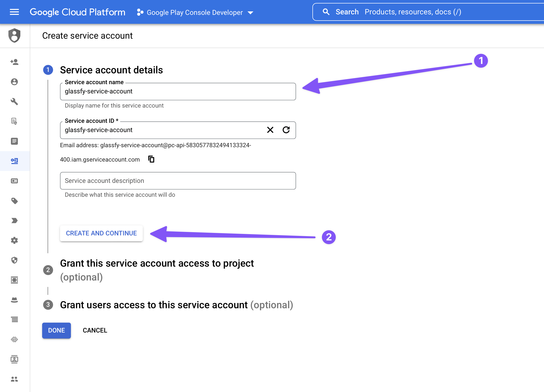544x392 pixels.
Task: Regenerate the service account ID
Action: (286, 130)
